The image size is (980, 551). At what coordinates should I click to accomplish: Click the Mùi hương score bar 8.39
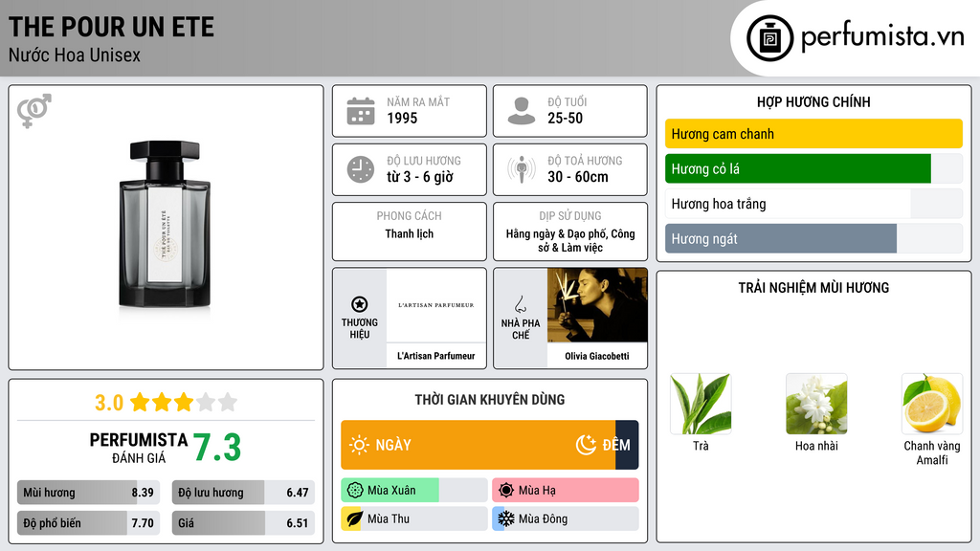pyautogui.click(x=88, y=493)
